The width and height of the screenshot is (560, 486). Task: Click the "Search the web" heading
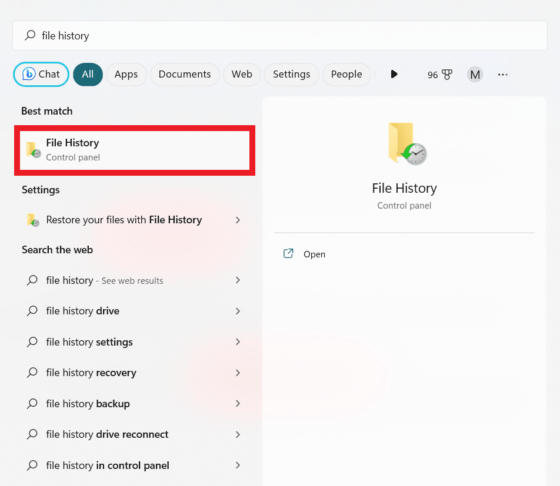[x=57, y=250]
